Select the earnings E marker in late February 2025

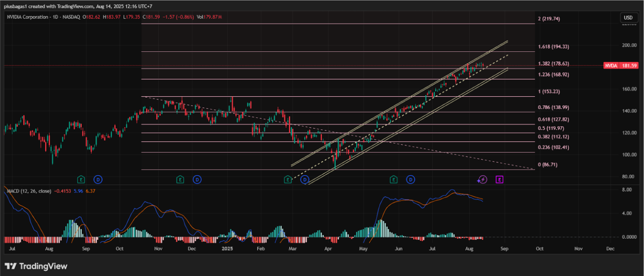288,179
